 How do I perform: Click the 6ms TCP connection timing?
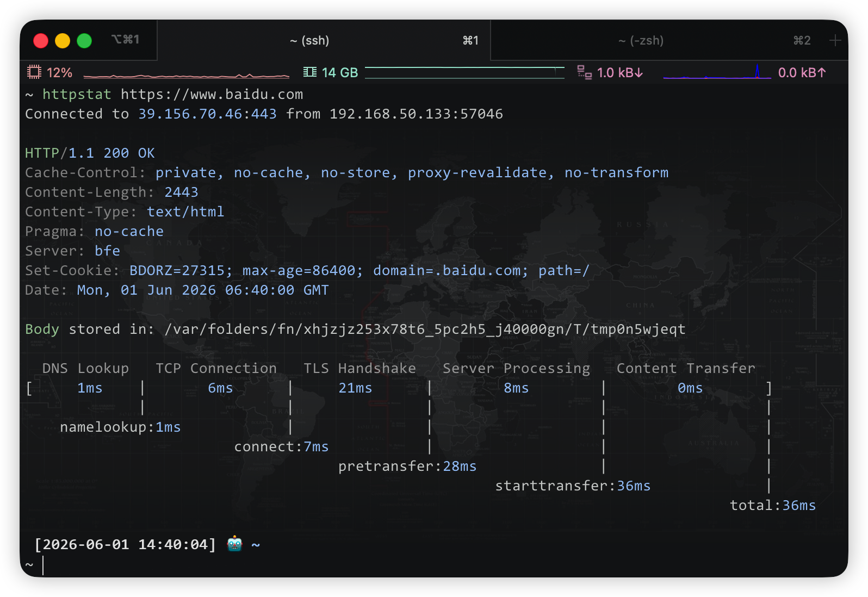pyautogui.click(x=220, y=388)
